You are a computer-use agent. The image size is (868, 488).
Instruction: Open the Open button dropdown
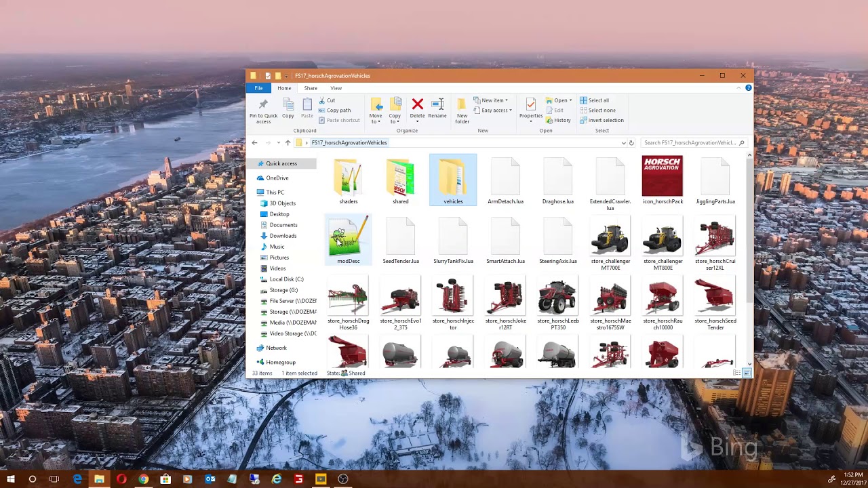click(570, 100)
